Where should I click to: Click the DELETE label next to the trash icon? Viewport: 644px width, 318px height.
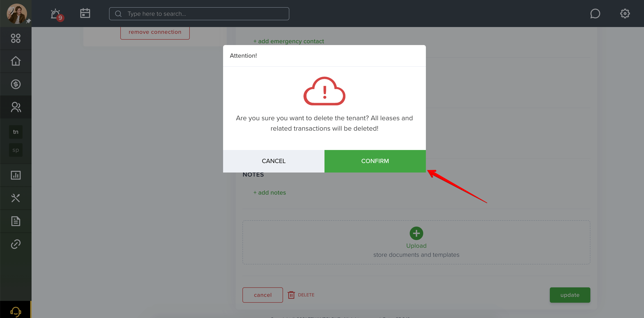pyautogui.click(x=306, y=295)
